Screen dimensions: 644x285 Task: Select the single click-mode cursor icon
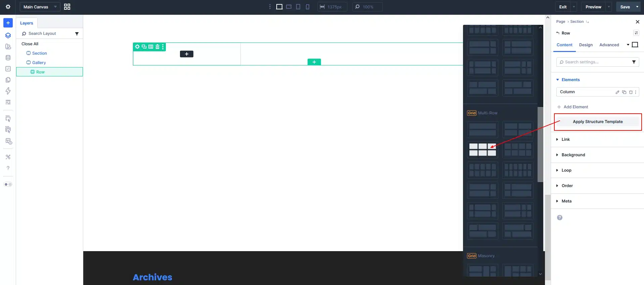point(8,119)
